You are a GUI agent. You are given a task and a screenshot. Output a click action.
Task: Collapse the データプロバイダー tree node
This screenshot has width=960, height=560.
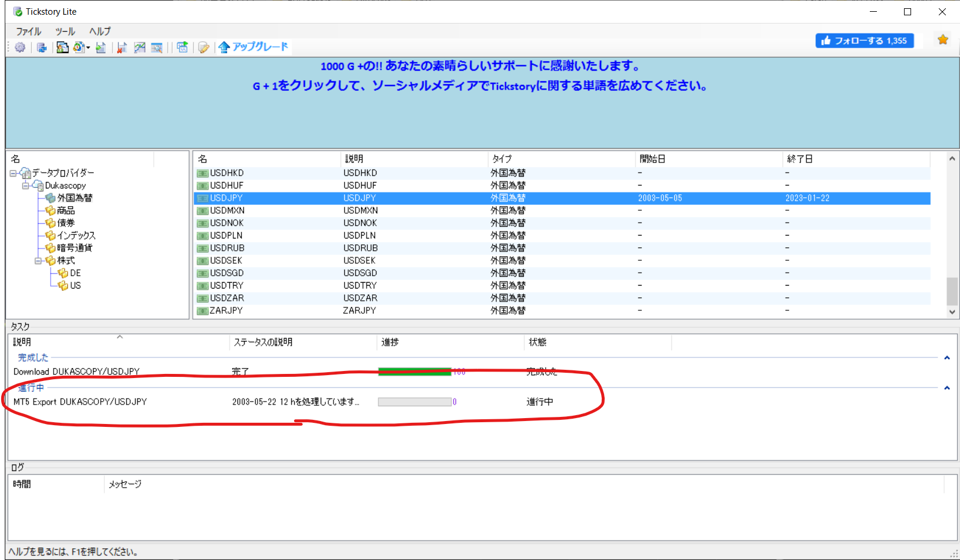(13, 173)
